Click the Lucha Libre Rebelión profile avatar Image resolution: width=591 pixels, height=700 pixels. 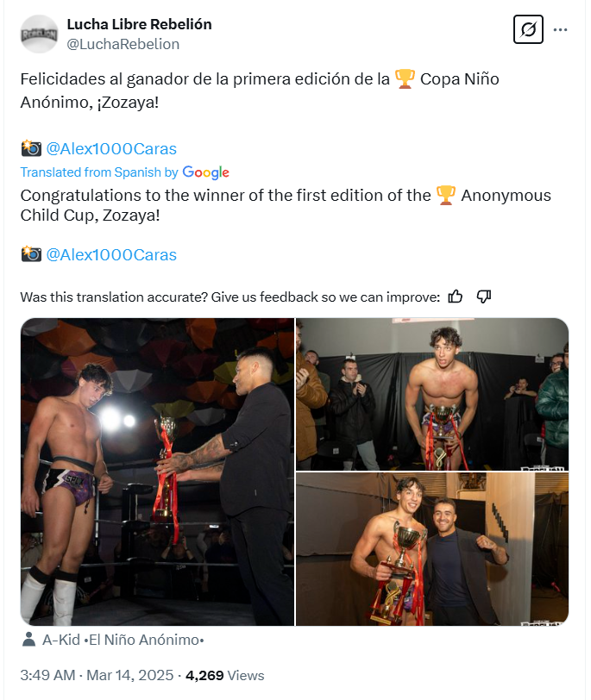click(x=39, y=34)
